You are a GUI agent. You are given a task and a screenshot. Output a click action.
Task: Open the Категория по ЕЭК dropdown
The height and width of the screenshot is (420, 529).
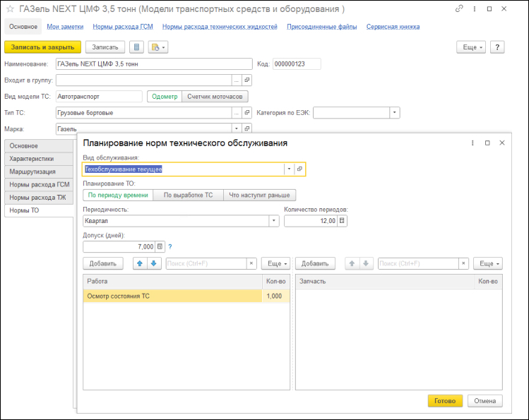[394, 112]
